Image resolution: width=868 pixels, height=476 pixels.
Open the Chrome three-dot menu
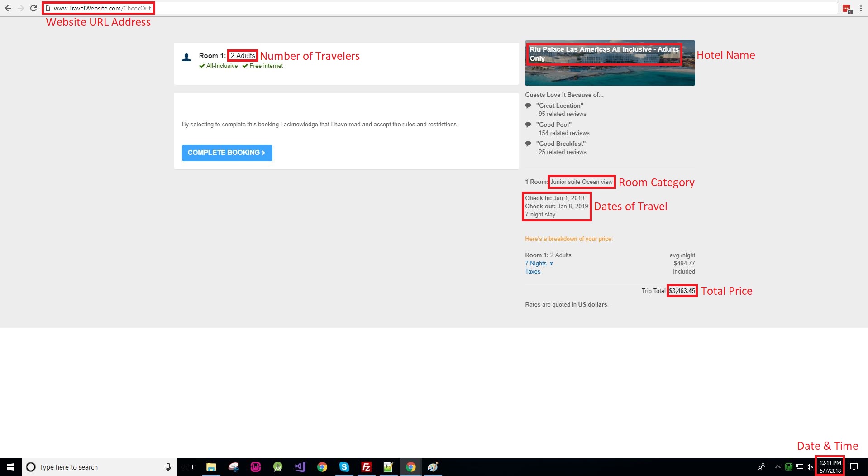click(861, 8)
